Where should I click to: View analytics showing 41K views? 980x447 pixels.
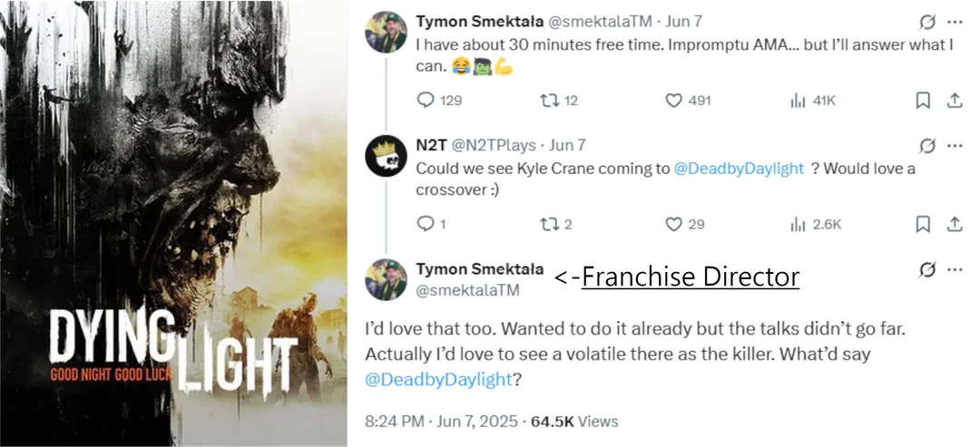812,101
